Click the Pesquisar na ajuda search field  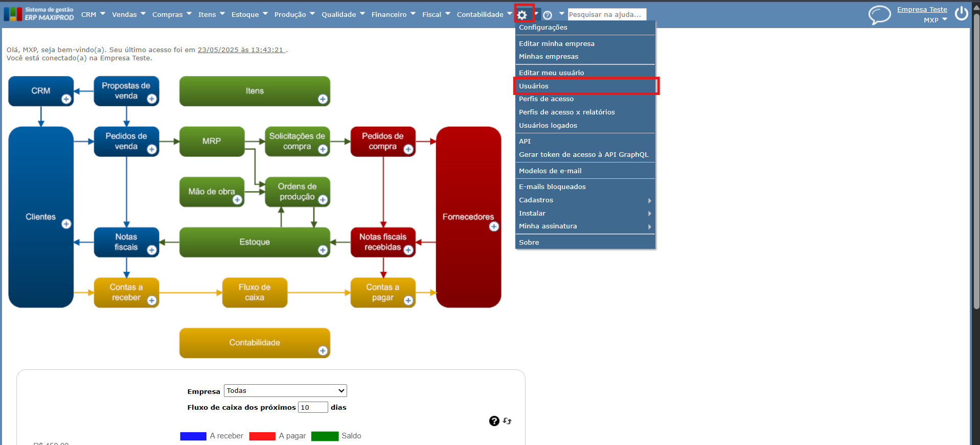607,14
